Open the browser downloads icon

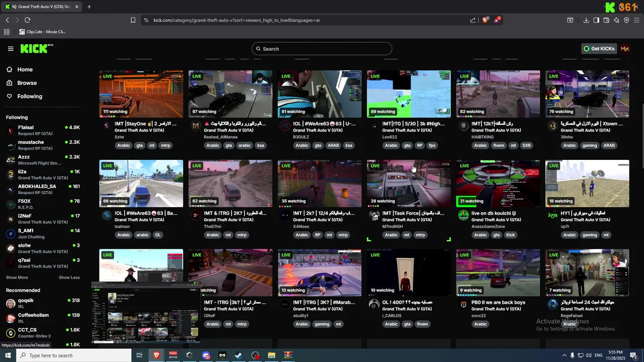tap(586, 20)
